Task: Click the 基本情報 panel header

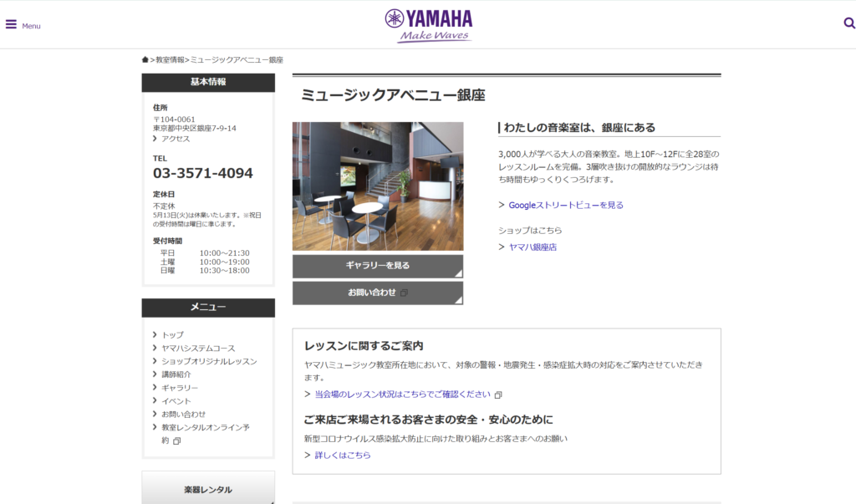Action: 208,83
